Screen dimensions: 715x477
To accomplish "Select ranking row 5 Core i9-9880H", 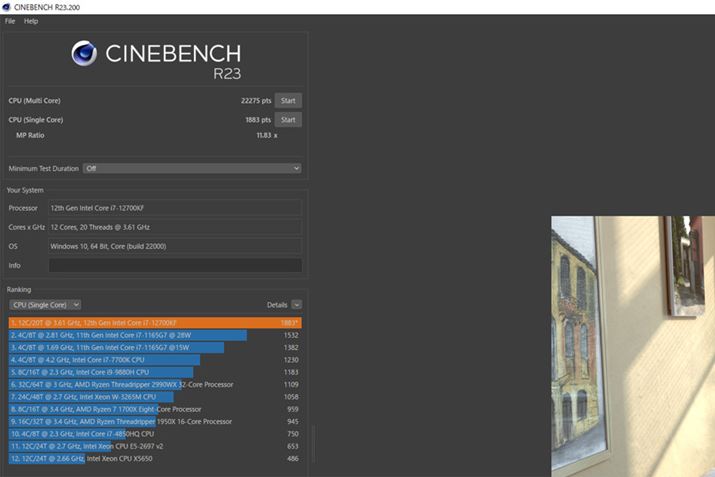I will click(x=155, y=372).
